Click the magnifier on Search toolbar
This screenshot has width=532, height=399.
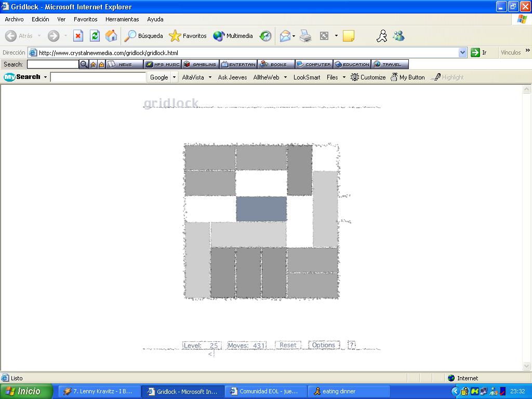84,64
